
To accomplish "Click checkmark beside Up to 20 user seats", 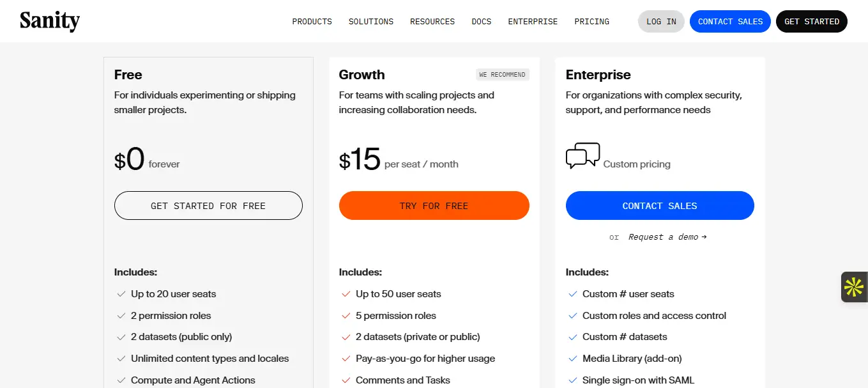I will pyautogui.click(x=121, y=294).
